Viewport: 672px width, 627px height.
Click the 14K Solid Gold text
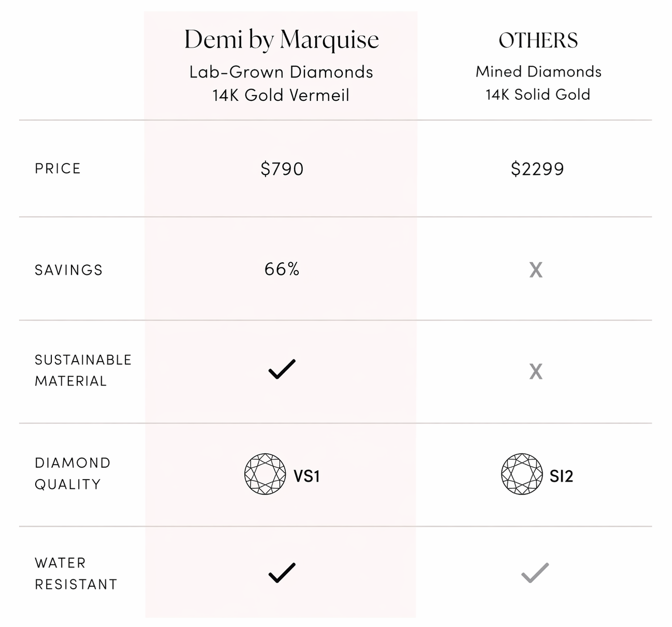[538, 95]
